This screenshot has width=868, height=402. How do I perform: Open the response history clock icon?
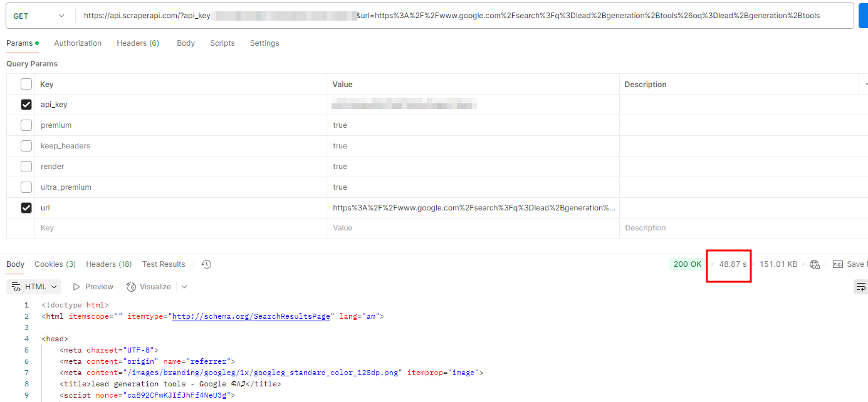pyautogui.click(x=206, y=264)
